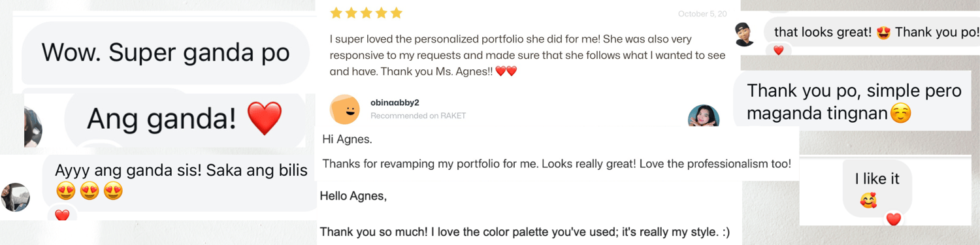Screen dimensions: 980x245
Task: Click the 'I super loved the personalized portfolio' review text
Action: [x=528, y=56]
